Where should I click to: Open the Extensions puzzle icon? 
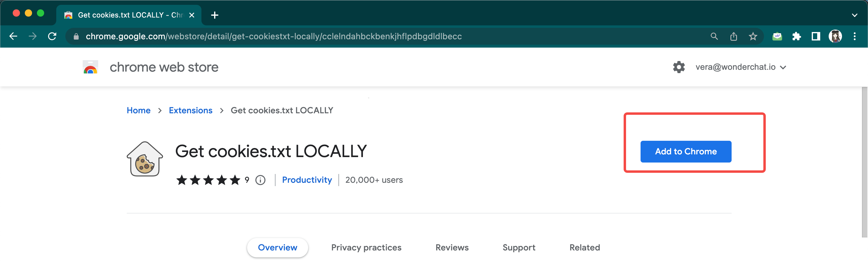coord(796,36)
